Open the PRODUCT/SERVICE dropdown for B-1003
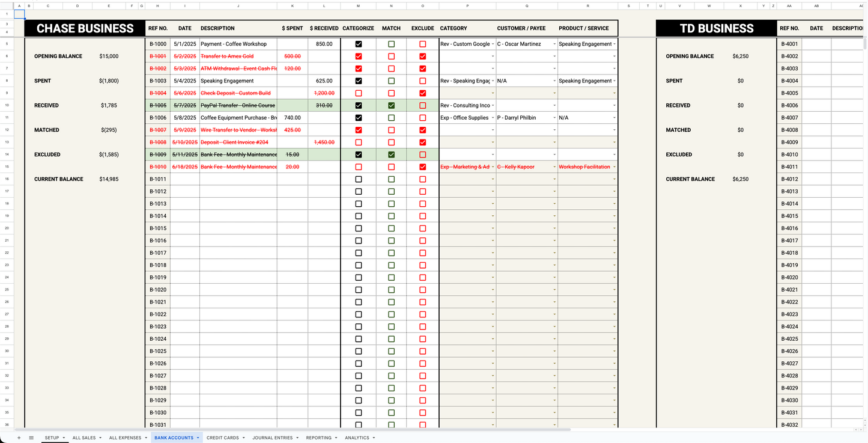The height and width of the screenshot is (443, 868). click(x=613, y=81)
